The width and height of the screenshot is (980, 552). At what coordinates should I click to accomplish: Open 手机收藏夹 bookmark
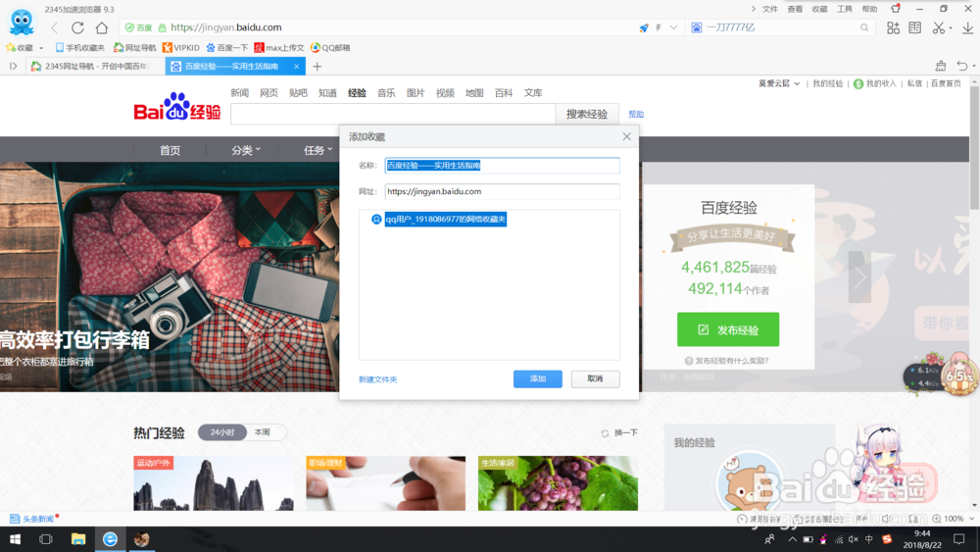point(80,47)
